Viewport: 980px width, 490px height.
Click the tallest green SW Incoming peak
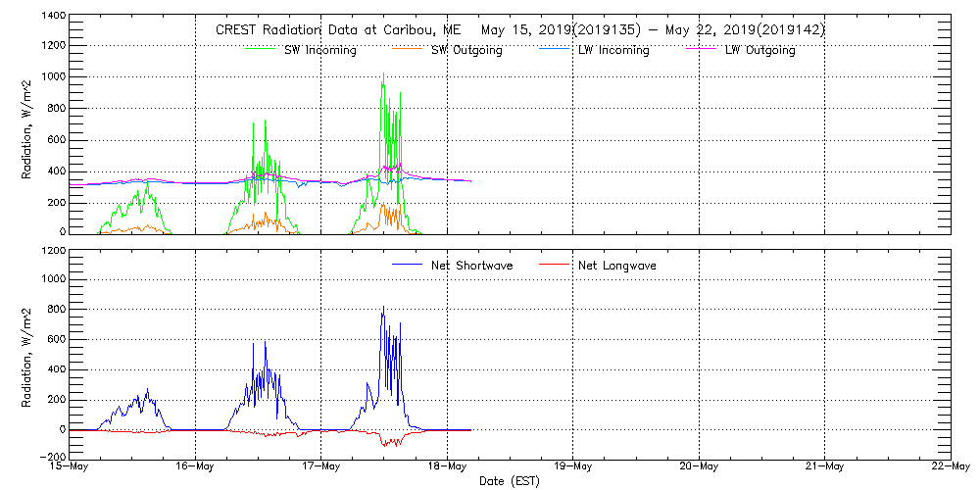[383, 76]
